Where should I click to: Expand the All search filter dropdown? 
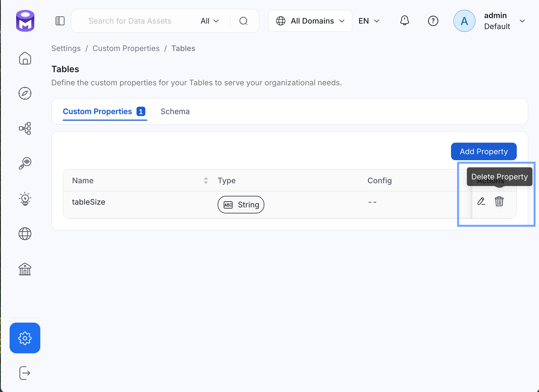point(209,21)
